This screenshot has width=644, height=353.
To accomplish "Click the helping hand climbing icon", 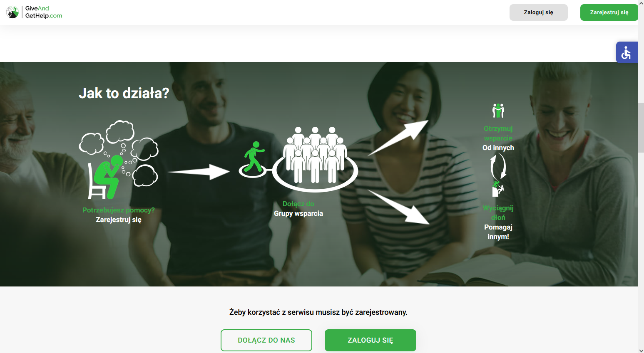I will point(498,189).
